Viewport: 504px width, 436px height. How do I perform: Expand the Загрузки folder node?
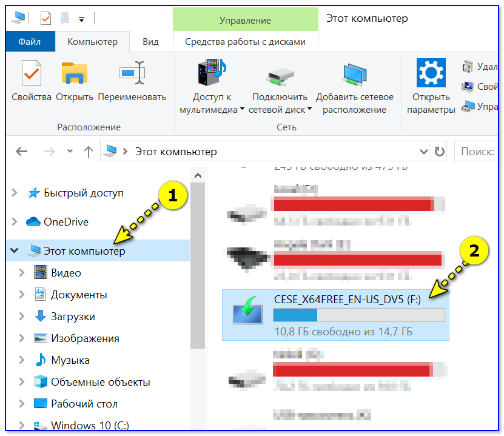[x=22, y=316]
